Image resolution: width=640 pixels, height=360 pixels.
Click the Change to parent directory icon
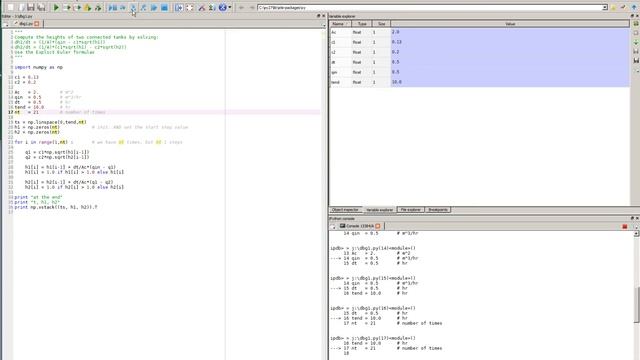634,7
